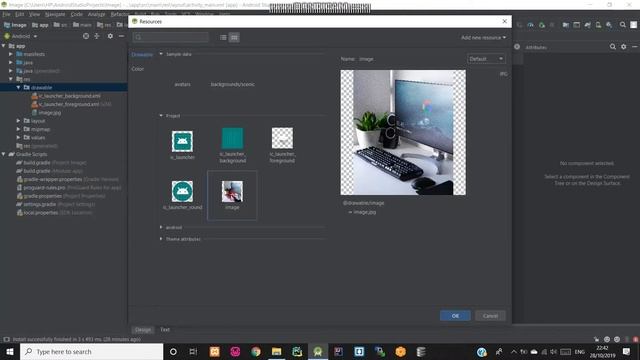The image size is (640, 360).
Task: Click Cancel in Resources dialog
Action: tap(490, 316)
